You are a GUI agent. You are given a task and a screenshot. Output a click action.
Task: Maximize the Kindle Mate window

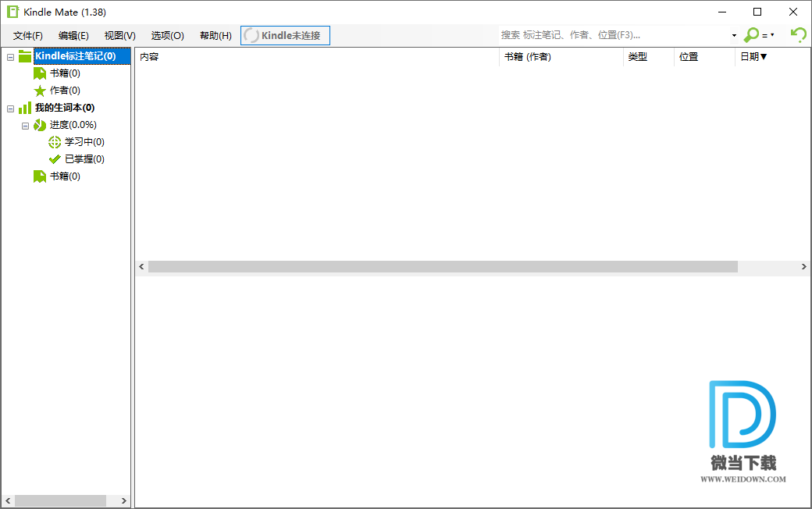(x=757, y=12)
